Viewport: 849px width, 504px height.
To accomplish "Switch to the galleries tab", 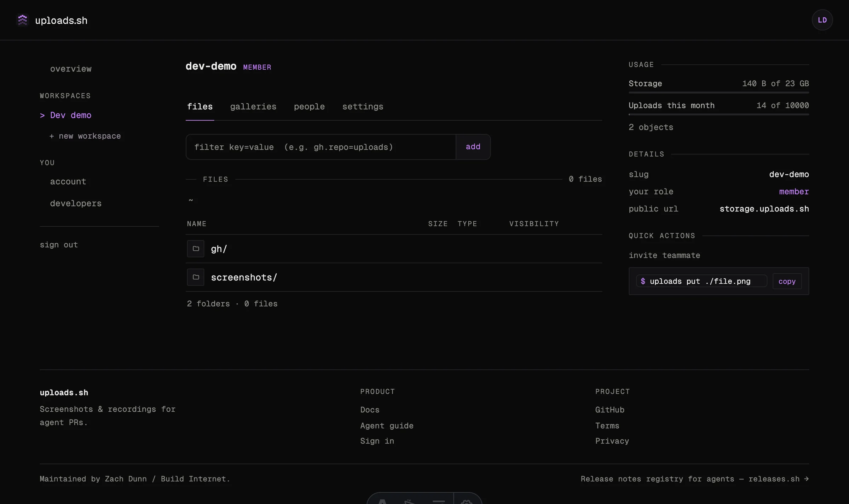I will (253, 106).
